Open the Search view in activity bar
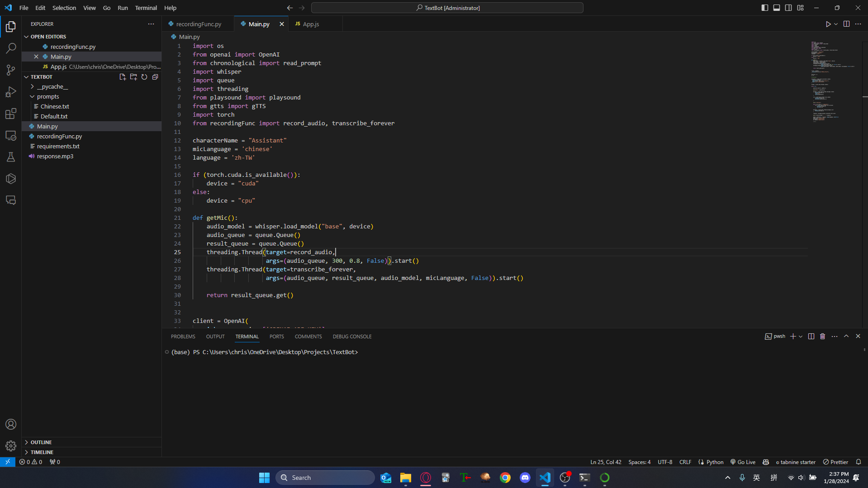 point(11,48)
